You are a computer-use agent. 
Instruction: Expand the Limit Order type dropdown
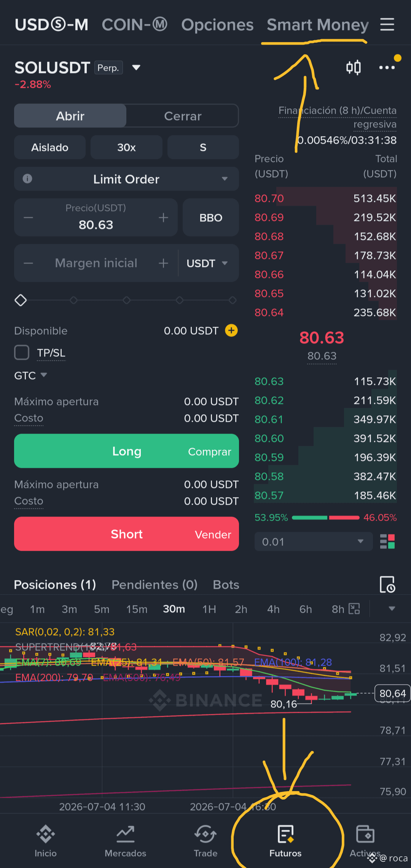[x=126, y=179]
